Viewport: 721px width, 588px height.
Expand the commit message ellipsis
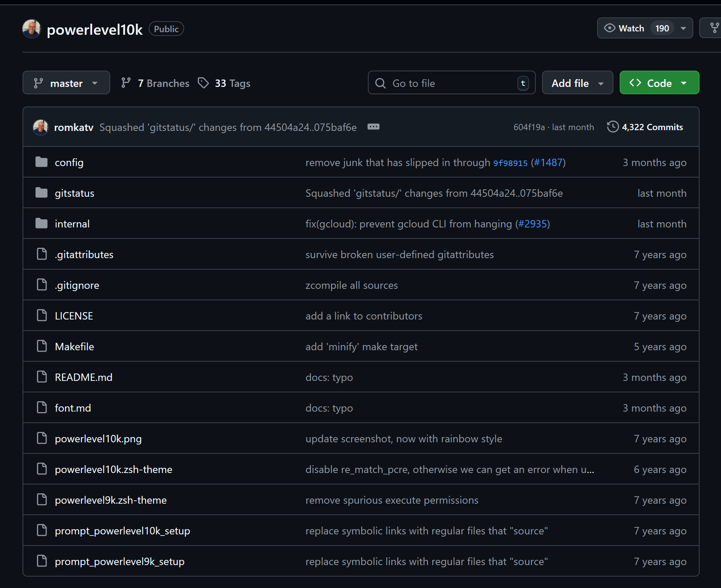tap(373, 127)
